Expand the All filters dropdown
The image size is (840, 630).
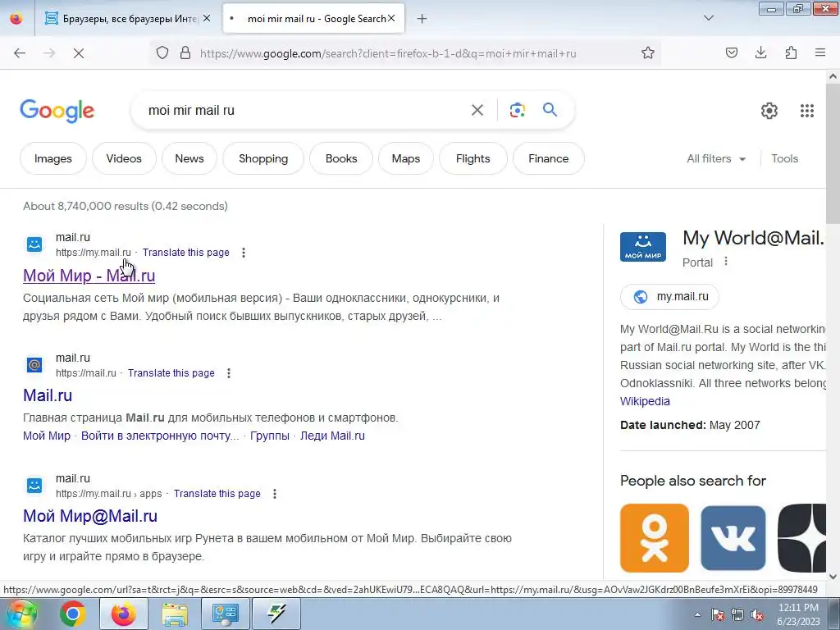(716, 158)
